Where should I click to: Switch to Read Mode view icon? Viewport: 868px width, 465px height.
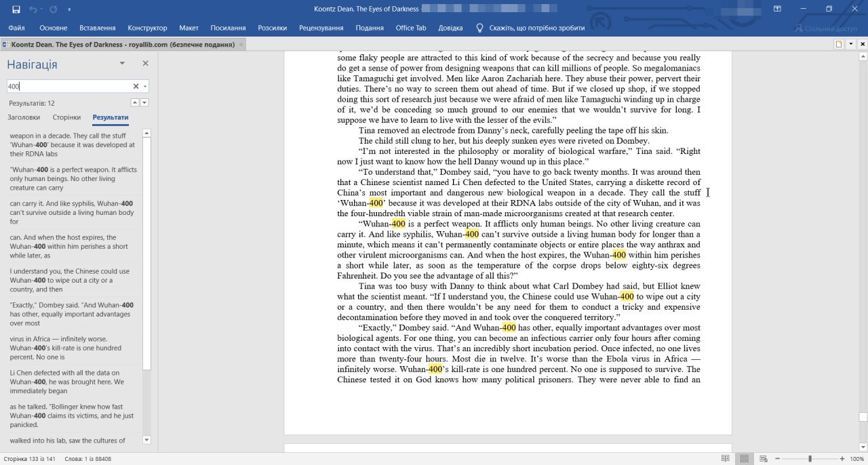pyautogui.click(x=726, y=459)
